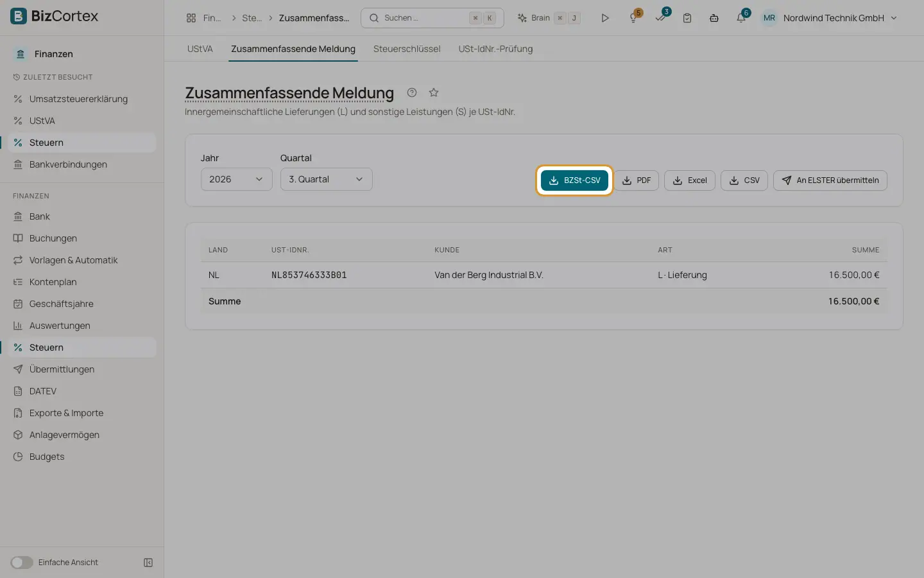Switch to the UStVA tab
Screen dimensions: 924x578
click(x=200, y=49)
